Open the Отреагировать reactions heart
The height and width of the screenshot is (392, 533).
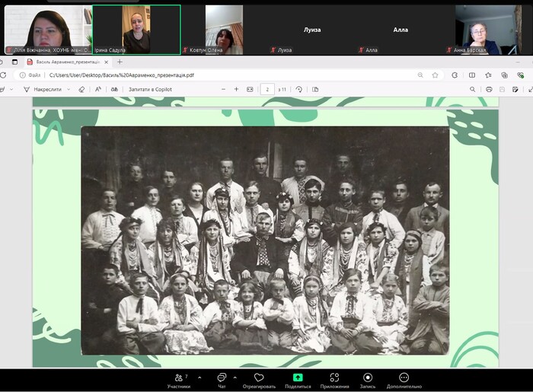point(259,381)
